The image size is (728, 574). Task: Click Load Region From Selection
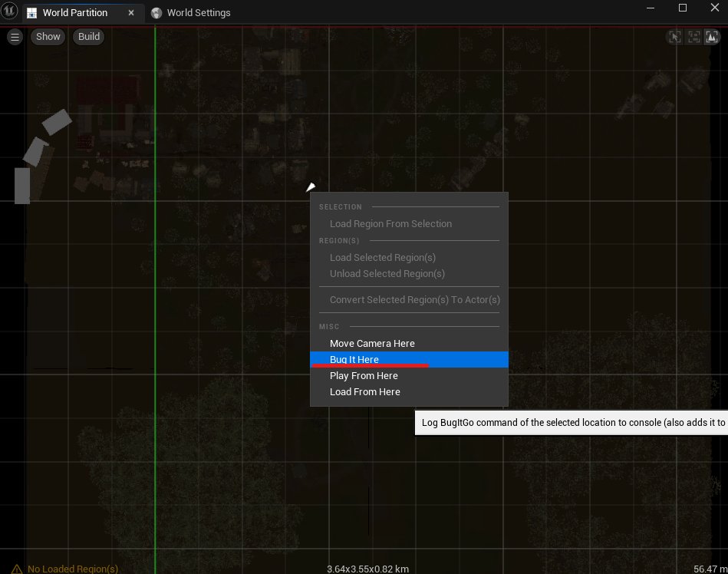pos(409,224)
